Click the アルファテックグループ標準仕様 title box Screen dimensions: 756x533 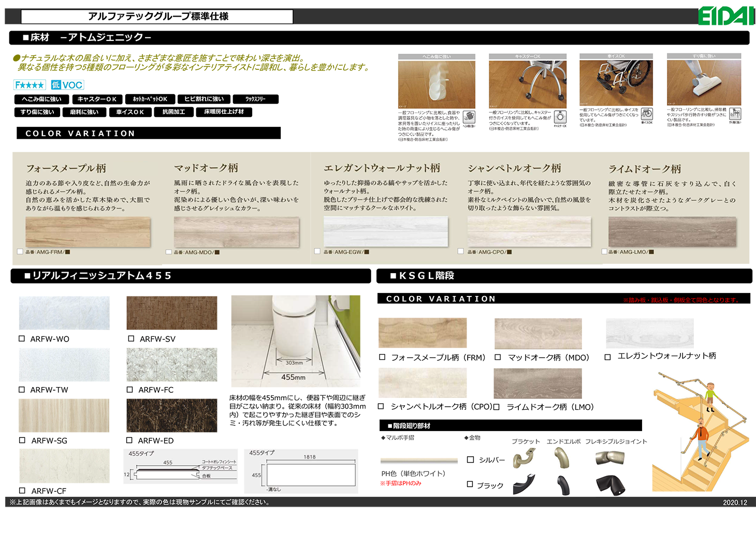click(x=157, y=17)
